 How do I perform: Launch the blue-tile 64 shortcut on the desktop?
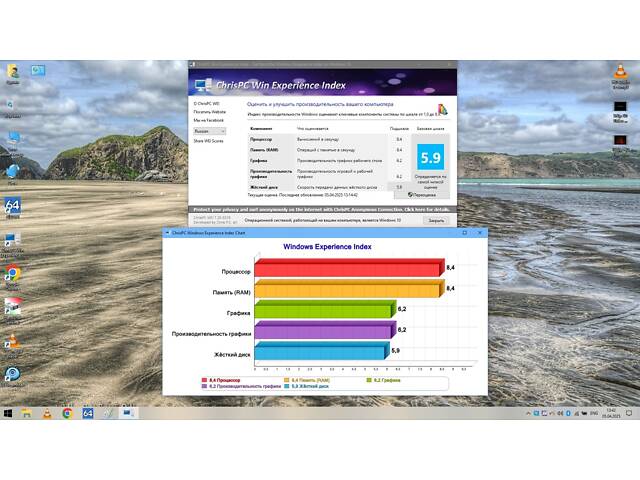[x=12, y=207]
